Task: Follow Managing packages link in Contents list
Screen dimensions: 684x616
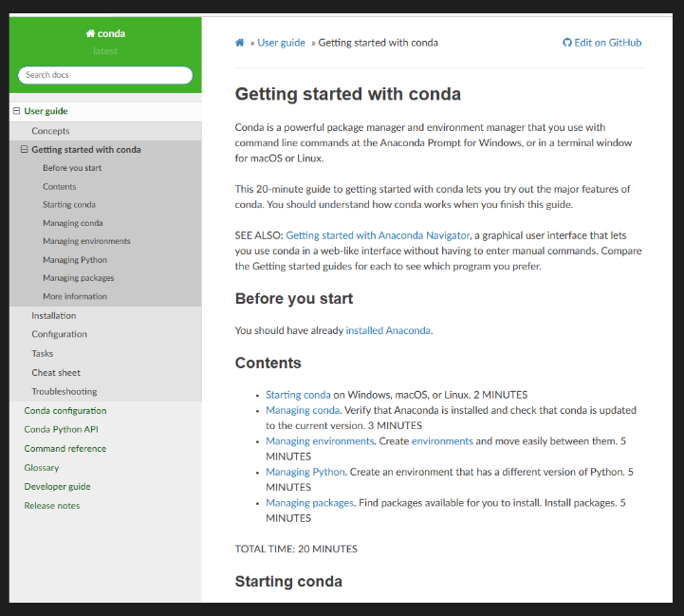Action: pyautogui.click(x=309, y=502)
